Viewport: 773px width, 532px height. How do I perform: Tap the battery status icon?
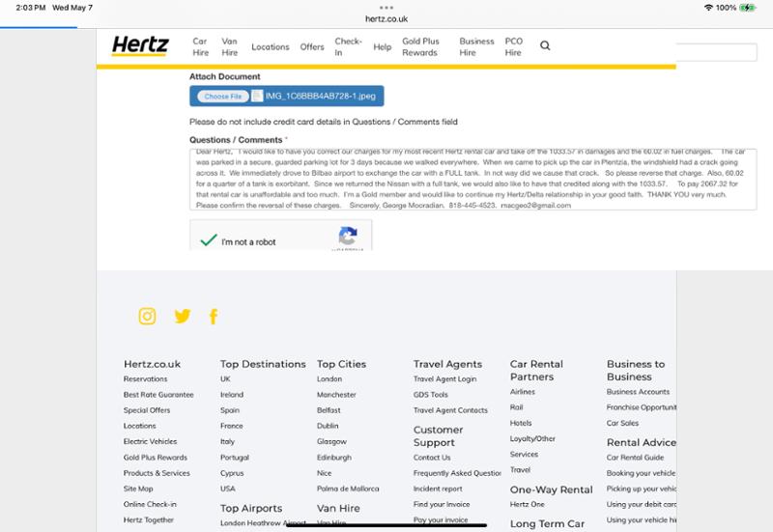747,8
